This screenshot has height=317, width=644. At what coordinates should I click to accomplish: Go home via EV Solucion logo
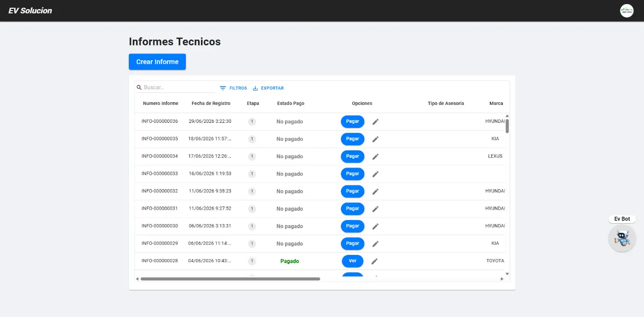tap(30, 11)
